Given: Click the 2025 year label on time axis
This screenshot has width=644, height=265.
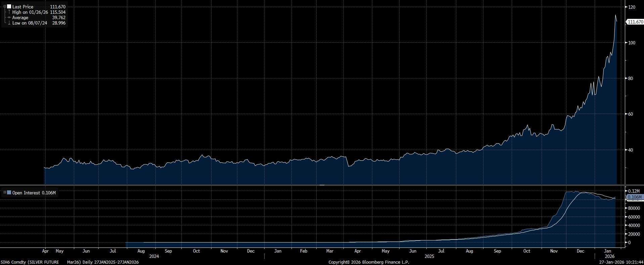Looking at the screenshot, I should (429, 256).
